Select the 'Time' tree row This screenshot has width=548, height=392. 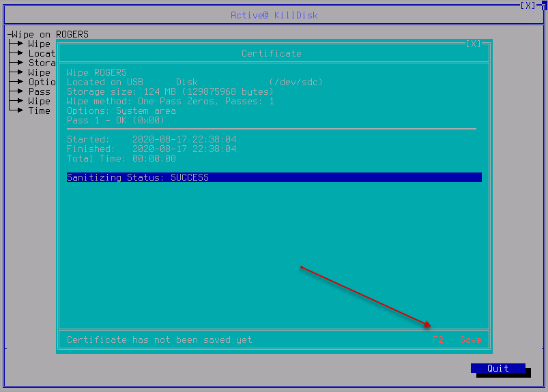(x=39, y=110)
